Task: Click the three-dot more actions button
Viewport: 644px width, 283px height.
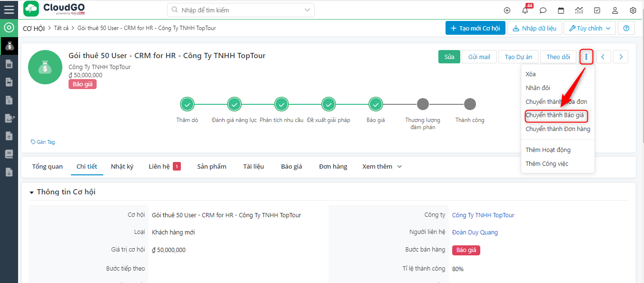Action: (x=586, y=57)
